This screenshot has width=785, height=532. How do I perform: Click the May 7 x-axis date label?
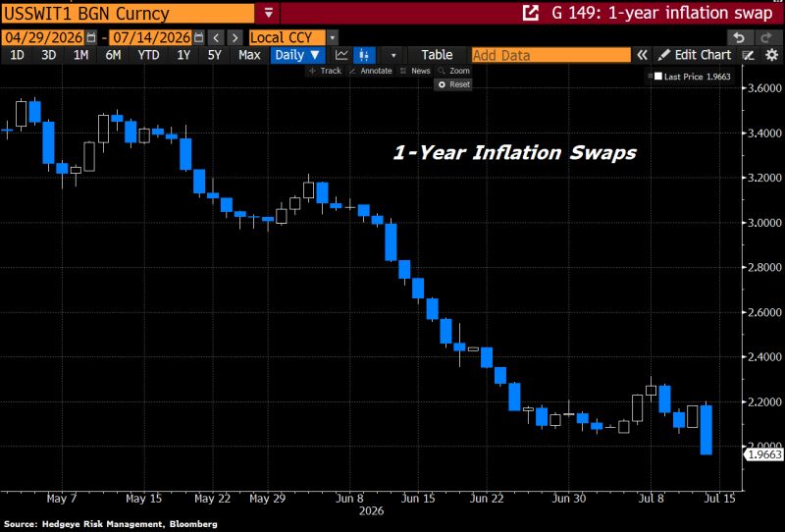pyautogui.click(x=62, y=499)
